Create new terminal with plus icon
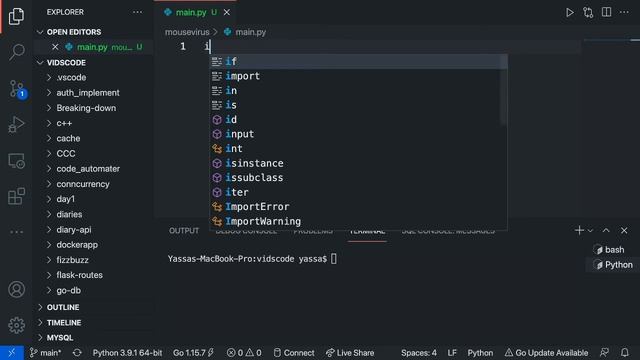 (579, 231)
